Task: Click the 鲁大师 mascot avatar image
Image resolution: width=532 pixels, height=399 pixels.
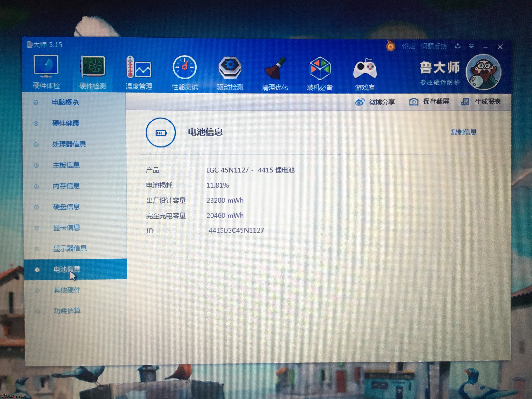Action: 484,72
